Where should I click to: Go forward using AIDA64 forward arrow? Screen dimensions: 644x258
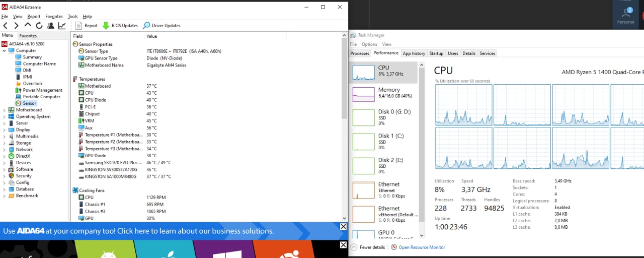click(x=16, y=25)
